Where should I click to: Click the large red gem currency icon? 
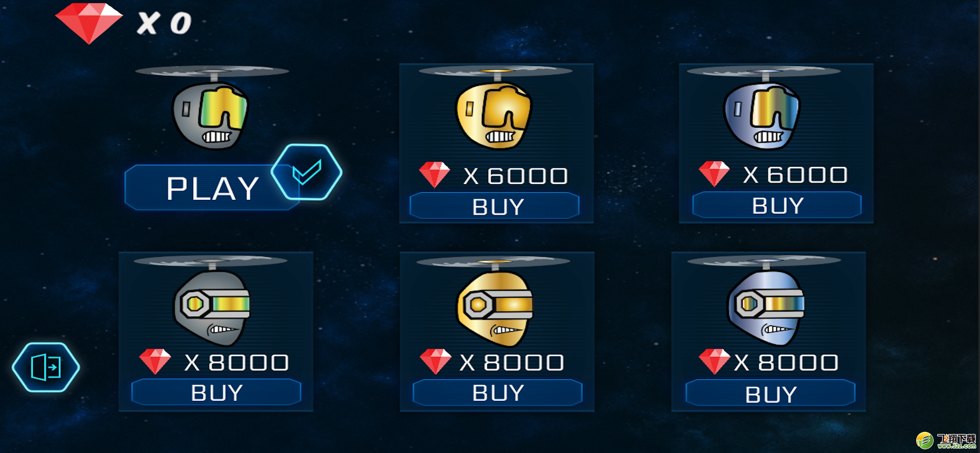pyautogui.click(x=89, y=23)
